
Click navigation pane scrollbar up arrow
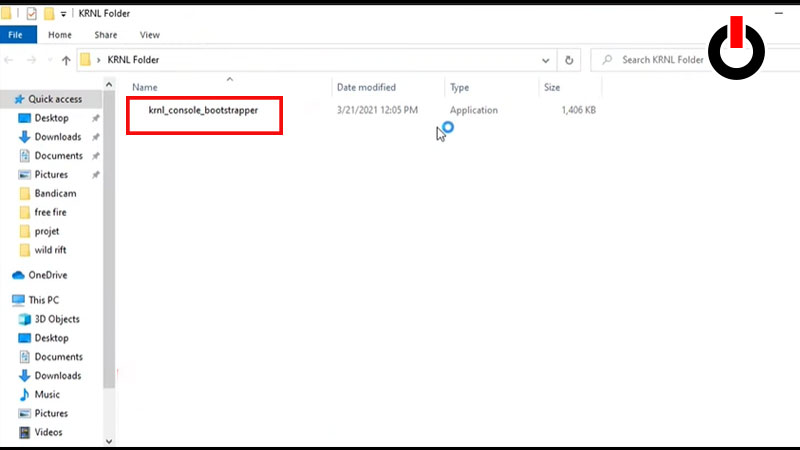click(109, 85)
